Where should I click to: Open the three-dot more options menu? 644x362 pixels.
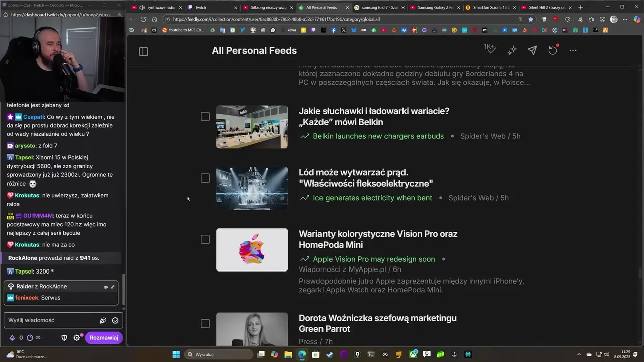573,50
